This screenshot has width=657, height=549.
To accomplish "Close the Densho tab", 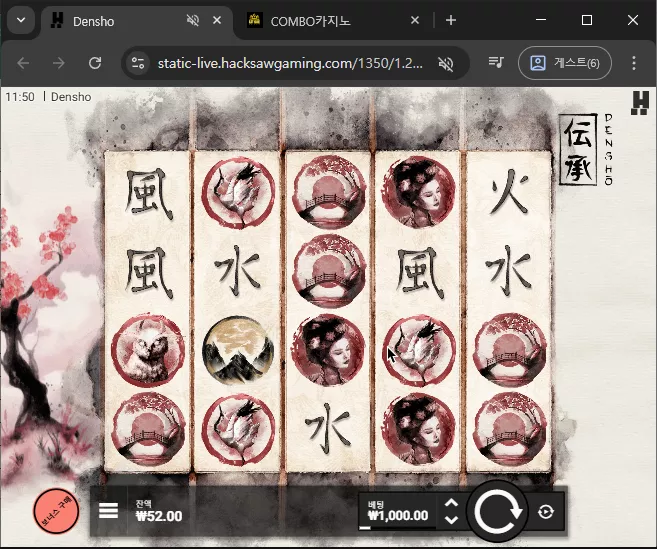I will pyautogui.click(x=217, y=20).
